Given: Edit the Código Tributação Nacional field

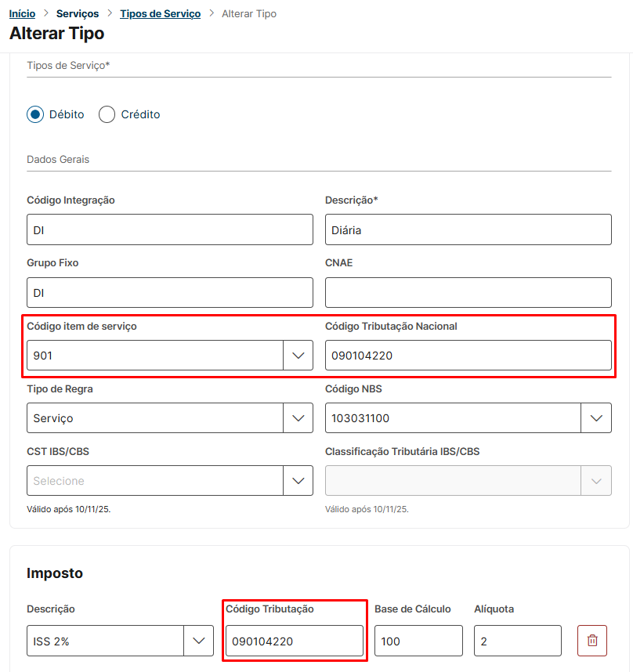Looking at the screenshot, I should pyautogui.click(x=468, y=356).
